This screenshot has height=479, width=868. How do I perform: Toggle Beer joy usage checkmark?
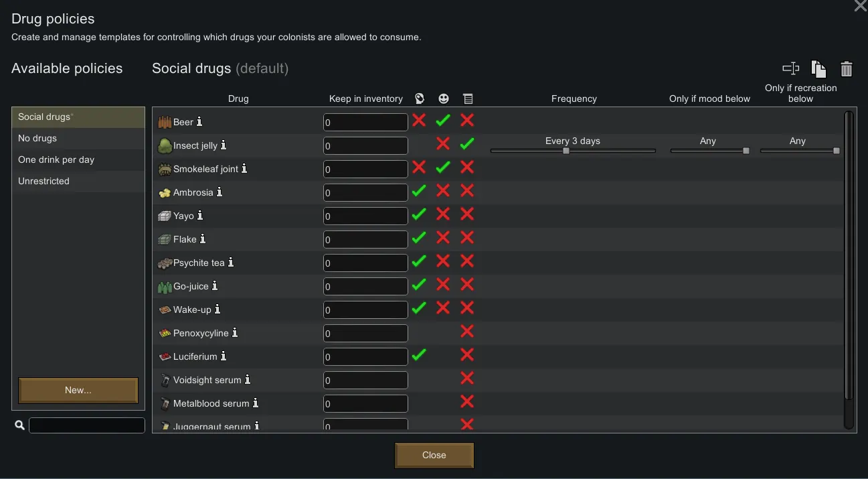coord(443,121)
